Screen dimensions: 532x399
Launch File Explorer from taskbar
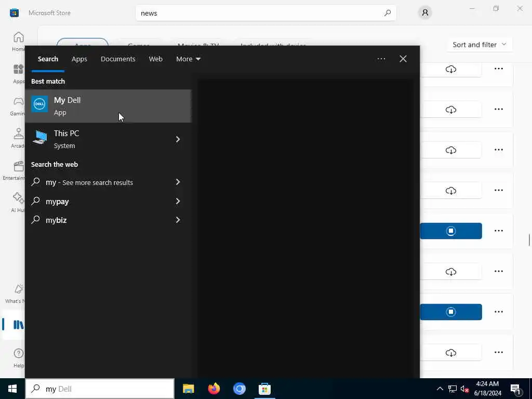pos(188,389)
